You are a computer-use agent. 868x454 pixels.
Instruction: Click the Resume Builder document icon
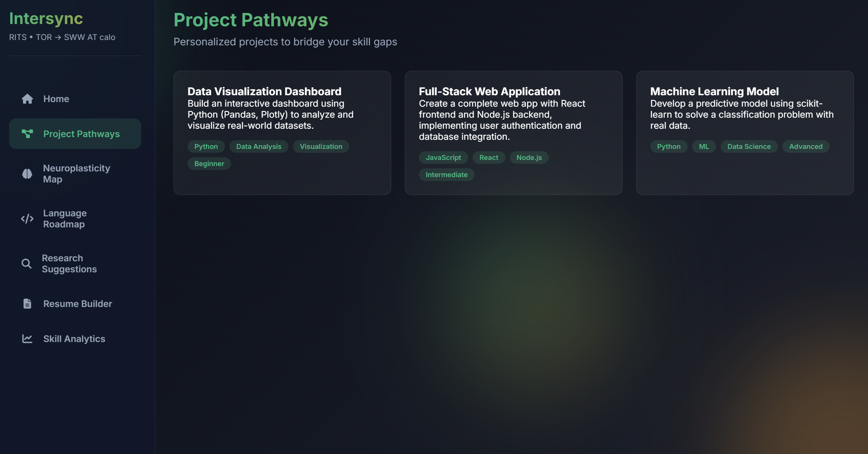point(27,304)
